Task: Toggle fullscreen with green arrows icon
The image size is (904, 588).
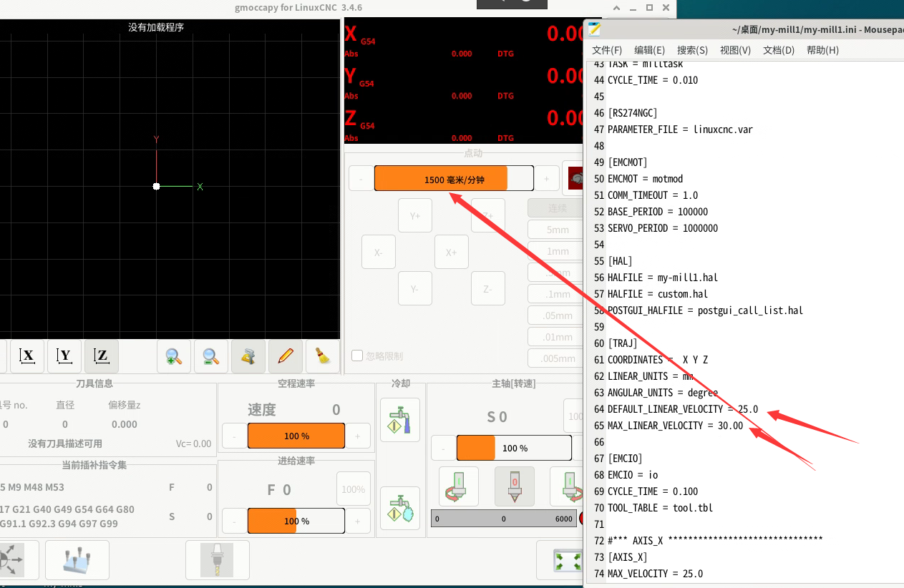Action: (568, 560)
